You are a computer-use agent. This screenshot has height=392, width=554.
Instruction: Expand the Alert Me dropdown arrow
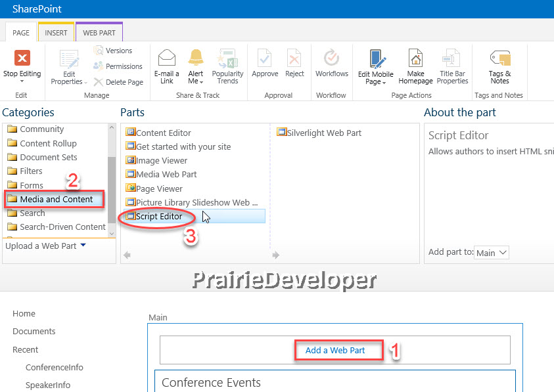tap(201, 82)
